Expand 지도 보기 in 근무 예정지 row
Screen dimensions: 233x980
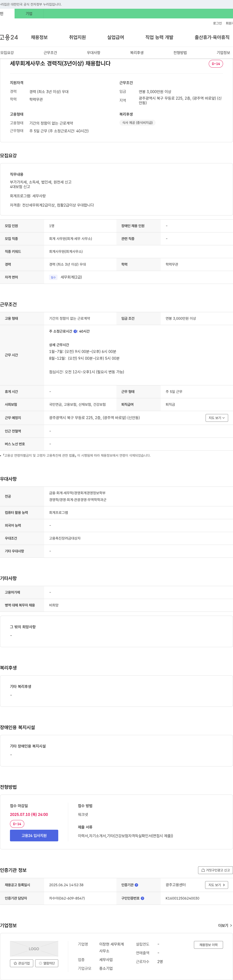(216, 418)
